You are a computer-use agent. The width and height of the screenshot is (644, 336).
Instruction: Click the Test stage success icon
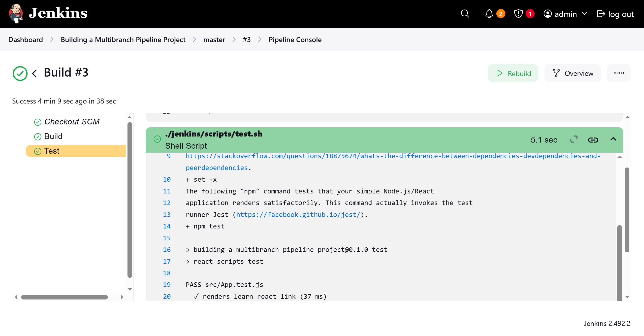pos(38,151)
